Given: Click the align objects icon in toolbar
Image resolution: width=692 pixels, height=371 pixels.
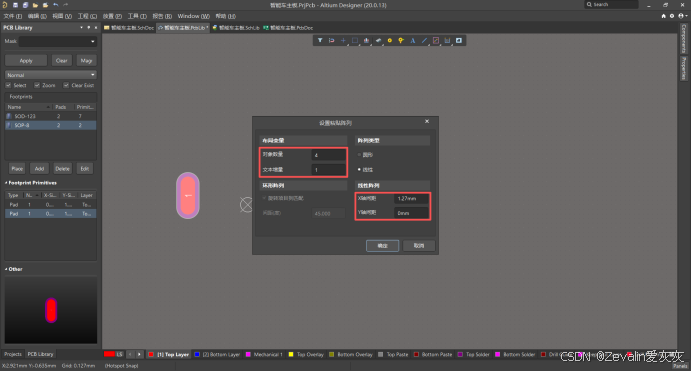Looking at the screenshot, I should click(366, 41).
